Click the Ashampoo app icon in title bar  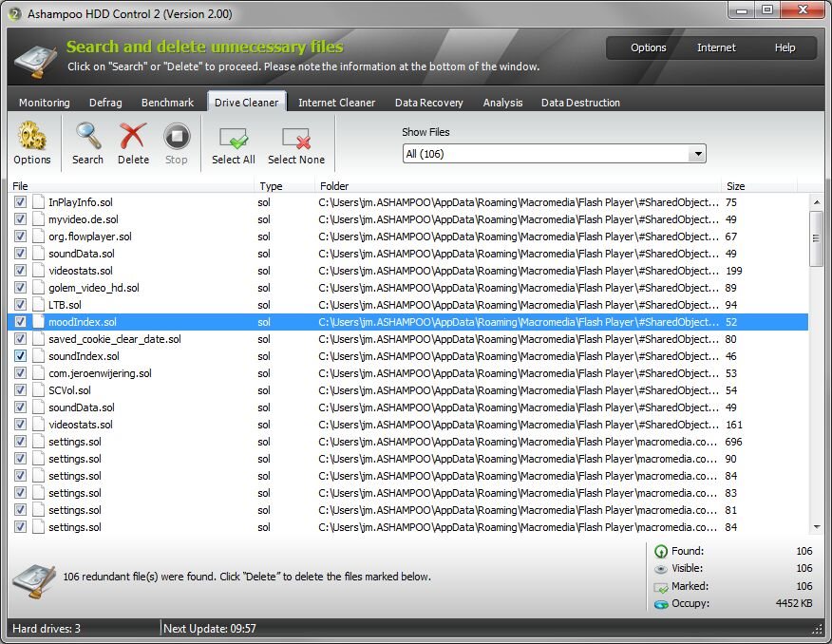pos(16,14)
